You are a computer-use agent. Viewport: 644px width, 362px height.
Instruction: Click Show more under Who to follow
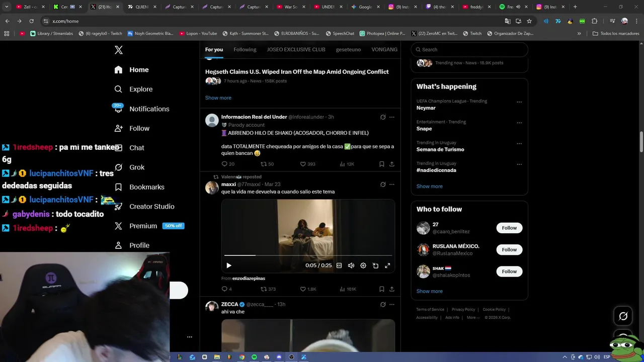tap(430, 291)
